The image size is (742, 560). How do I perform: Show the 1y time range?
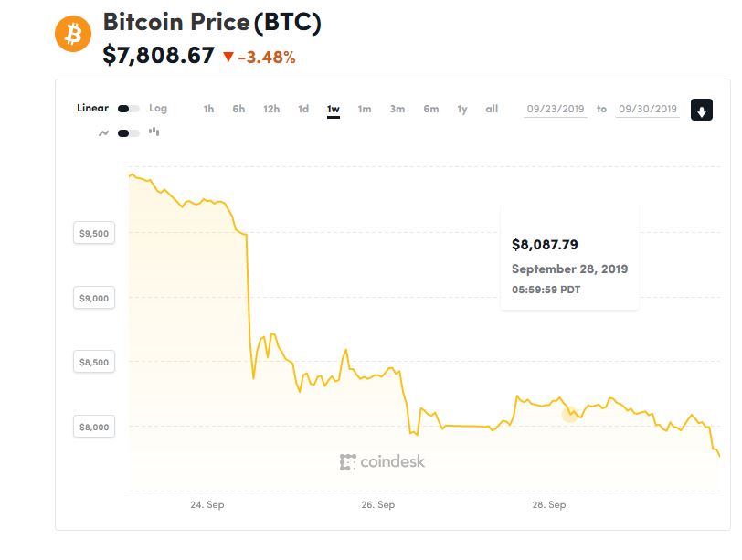point(462,110)
